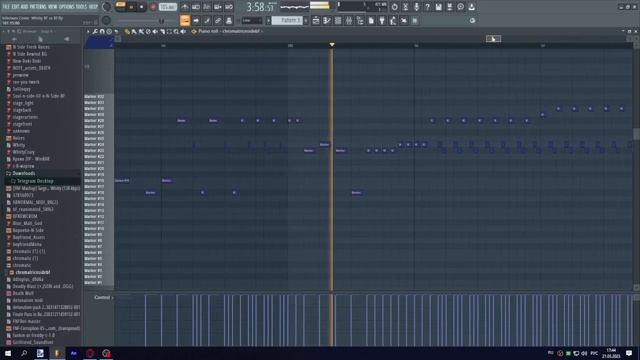Screen dimensions: 640x360
Task: Open the Channel rack toolbar icon
Action: pyautogui.click(x=338, y=20)
